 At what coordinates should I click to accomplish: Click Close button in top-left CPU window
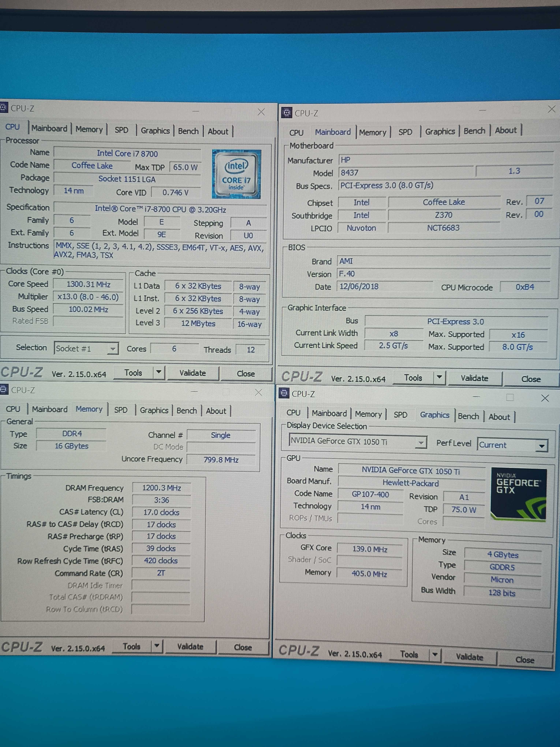tap(246, 374)
